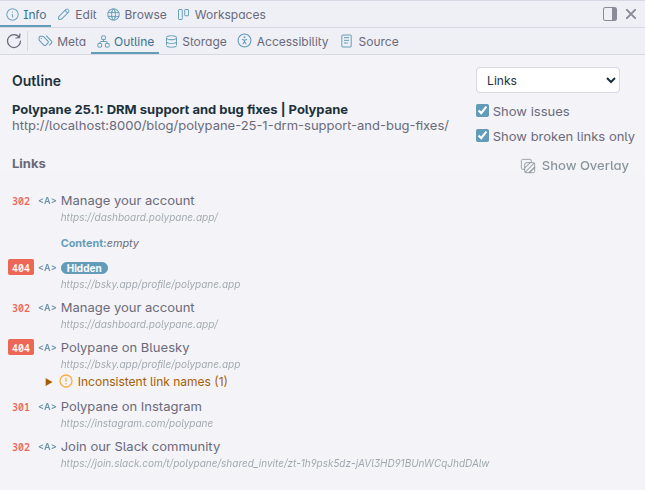This screenshot has width=645, height=490.
Task: Click the Show Overlay button
Action: tap(575, 166)
